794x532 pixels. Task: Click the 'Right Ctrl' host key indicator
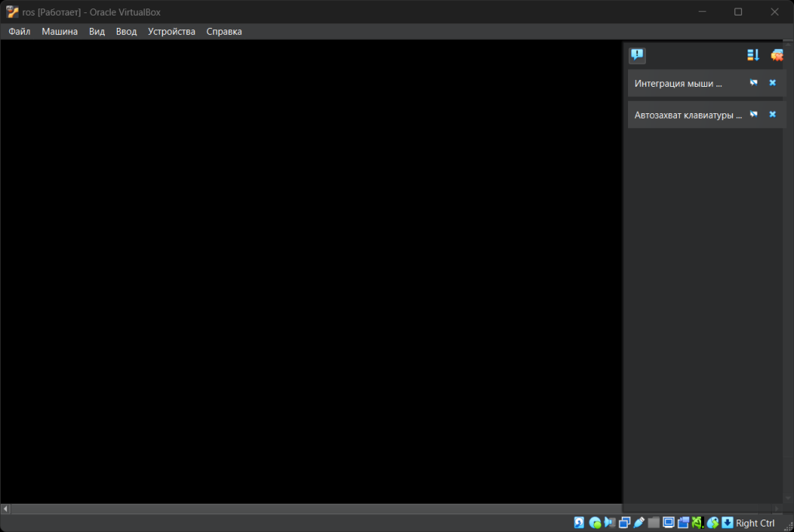(755, 523)
